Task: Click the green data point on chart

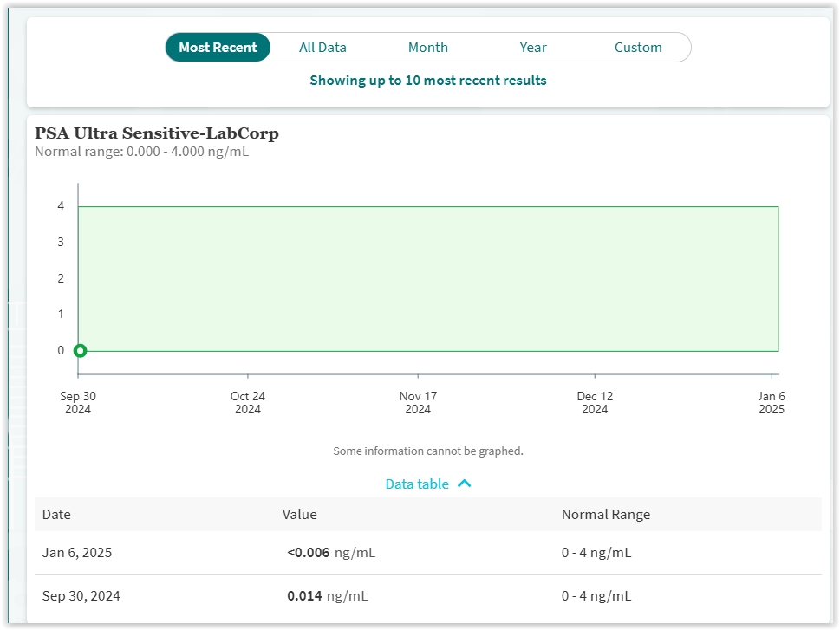Action: click(81, 351)
